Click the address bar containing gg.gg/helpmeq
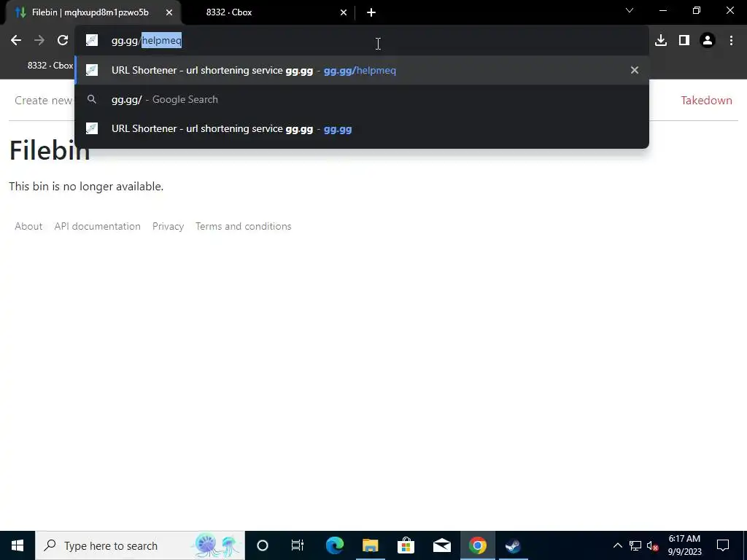Image resolution: width=747 pixels, height=560 pixels. (362, 41)
